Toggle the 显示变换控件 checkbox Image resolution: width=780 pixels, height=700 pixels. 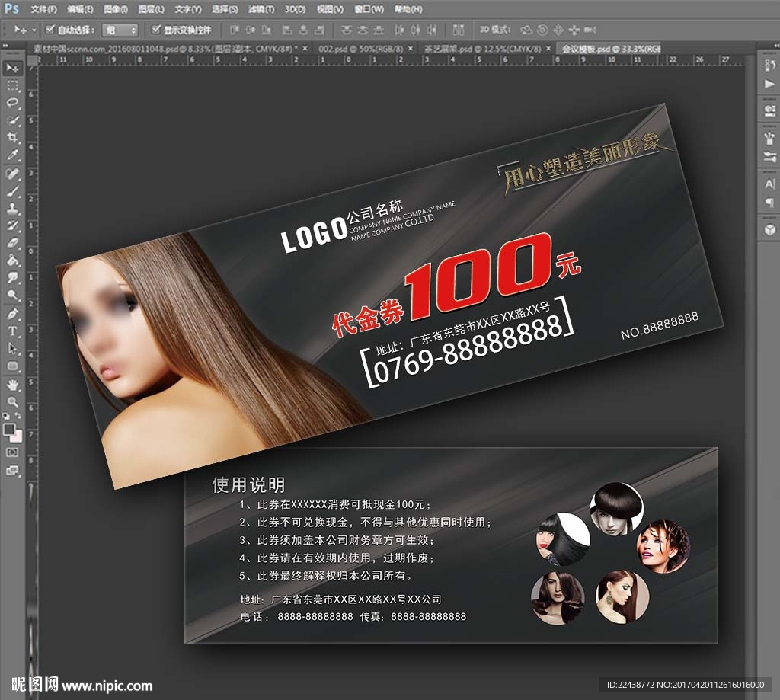point(156,30)
